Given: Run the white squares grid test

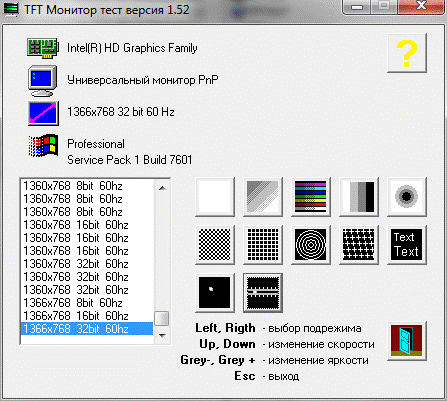Looking at the screenshot, I should coord(263,245).
